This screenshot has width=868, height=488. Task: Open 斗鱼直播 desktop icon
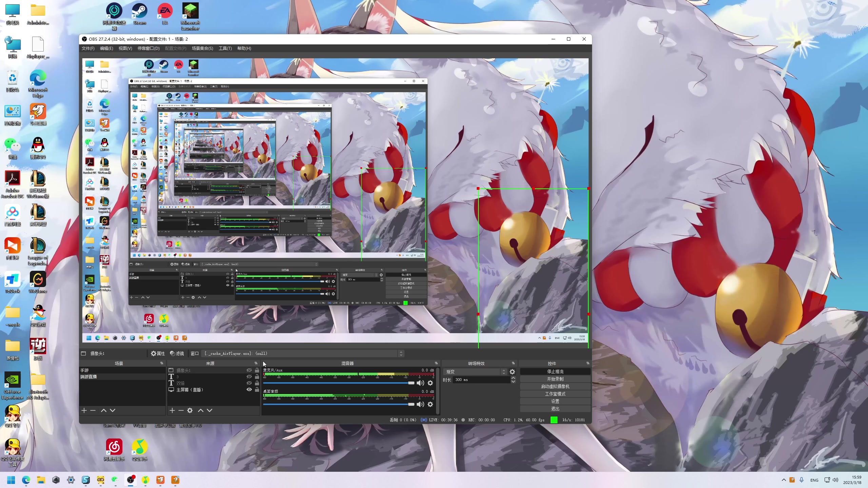(x=38, y=115)
